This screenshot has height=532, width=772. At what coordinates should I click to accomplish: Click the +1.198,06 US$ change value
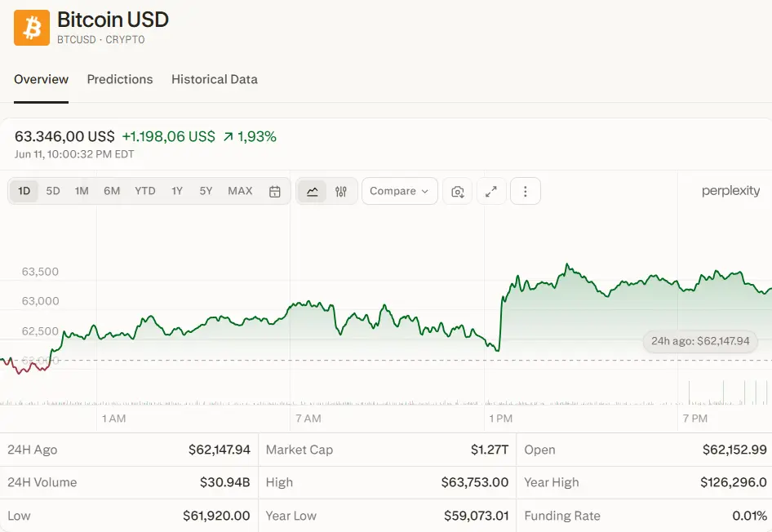tap(168, 136)
